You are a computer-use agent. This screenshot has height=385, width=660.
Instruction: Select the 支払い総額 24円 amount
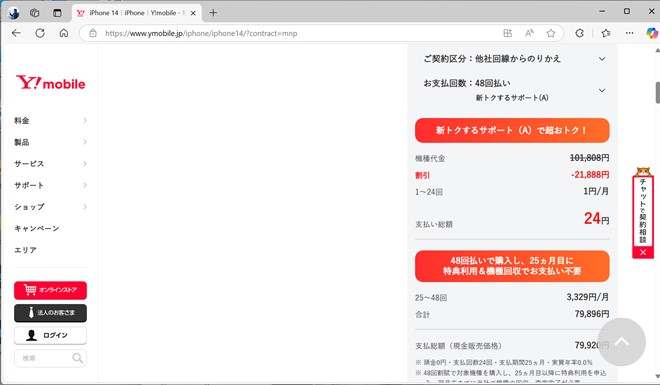pyautogui.click(x=596, y=219)
